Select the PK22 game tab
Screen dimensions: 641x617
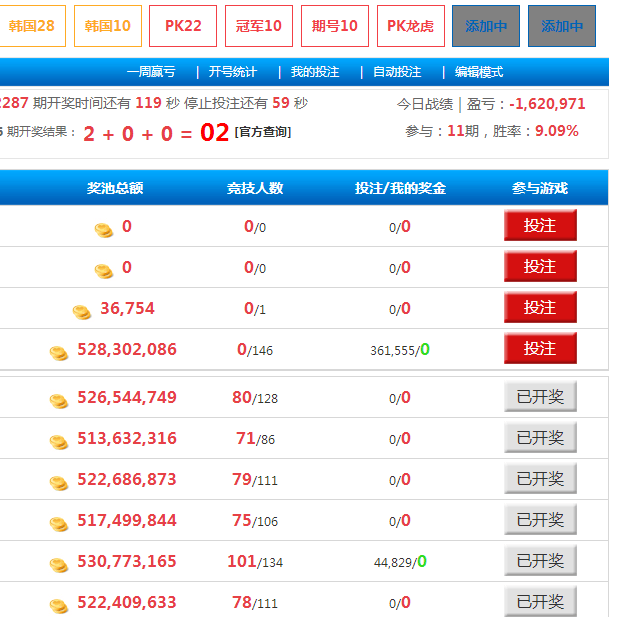click(183, 26)
